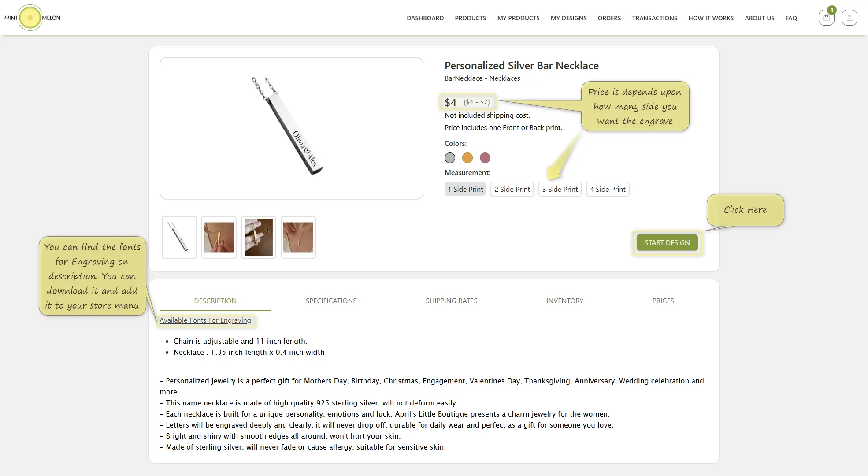Open the Shipping Rates tab
Viewport: 868px width, 476px height.
click(452, 301)
